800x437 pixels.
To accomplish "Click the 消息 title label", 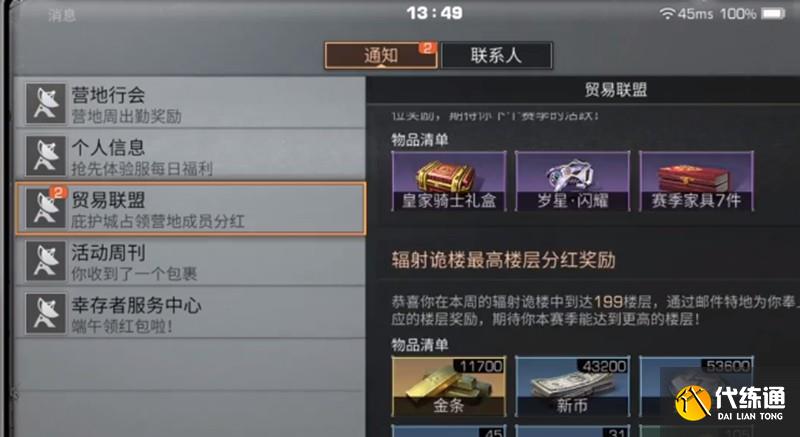I will 62,15.
